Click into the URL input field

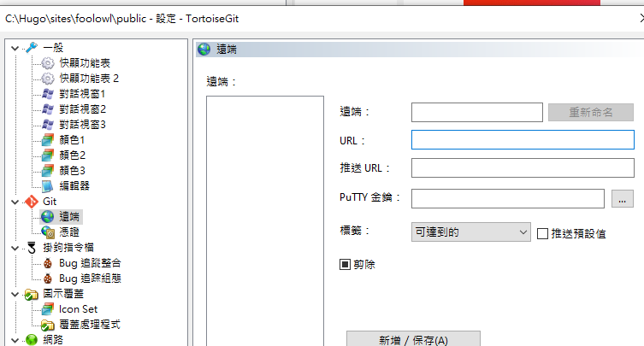tap(523, 140)
